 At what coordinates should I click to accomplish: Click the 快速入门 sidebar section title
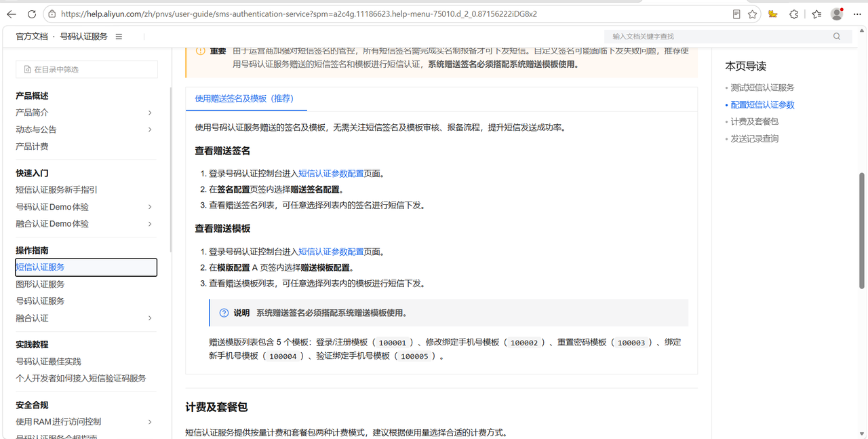tap(32, 173)
